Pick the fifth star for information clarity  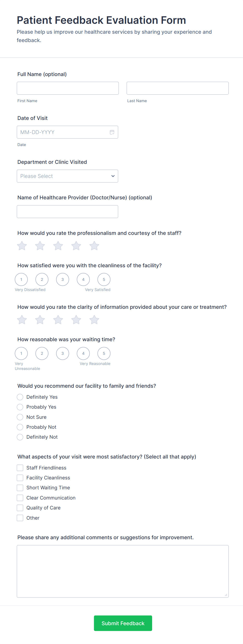pos(94,320)
